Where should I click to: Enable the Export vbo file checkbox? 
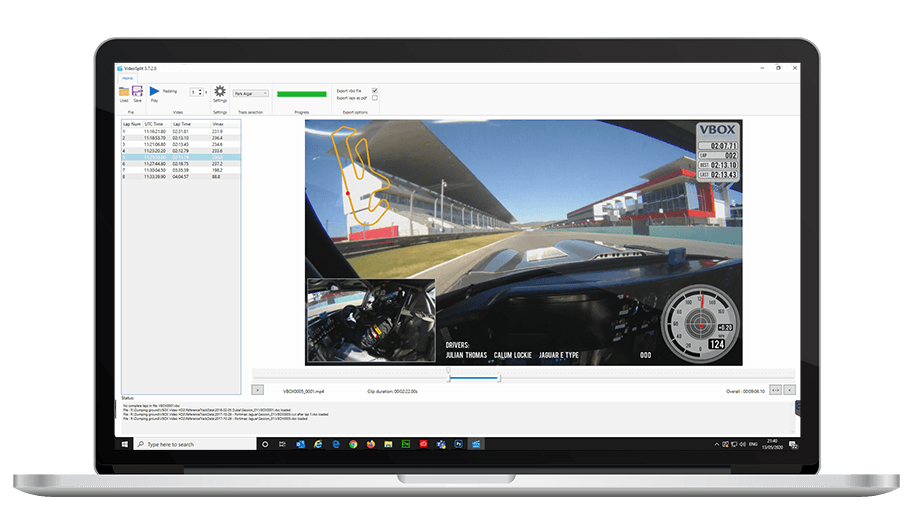pos(375,90)
